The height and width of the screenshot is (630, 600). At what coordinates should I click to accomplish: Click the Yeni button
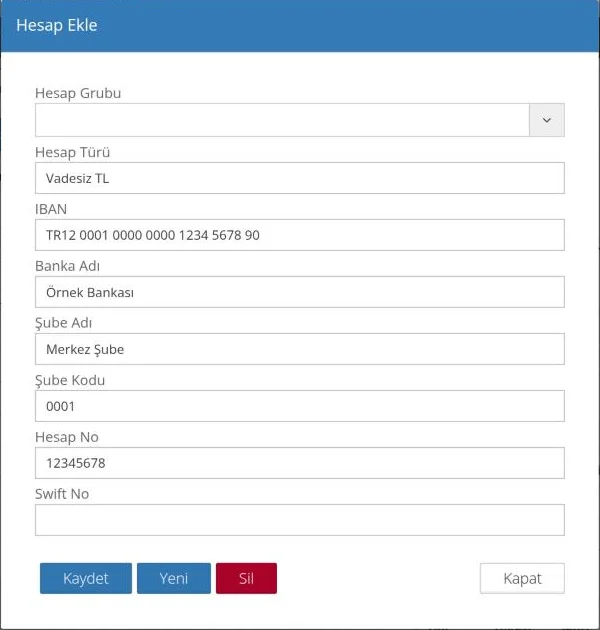point(174,579)
